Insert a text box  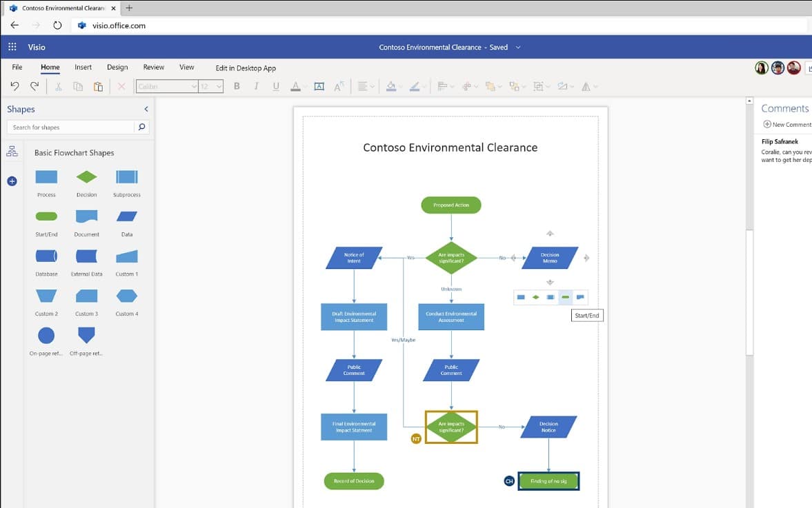point(319,86)
